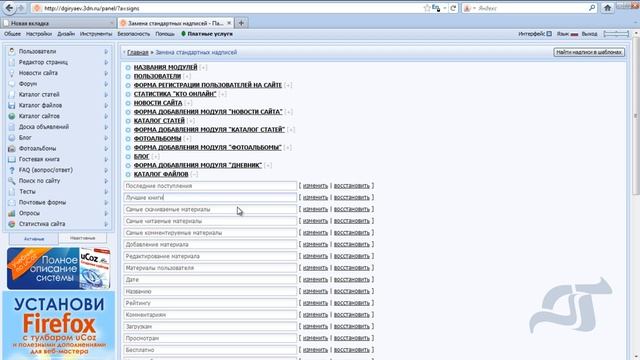
Task: Click the Лучшие книги input field
Action: tap(210, 198)
